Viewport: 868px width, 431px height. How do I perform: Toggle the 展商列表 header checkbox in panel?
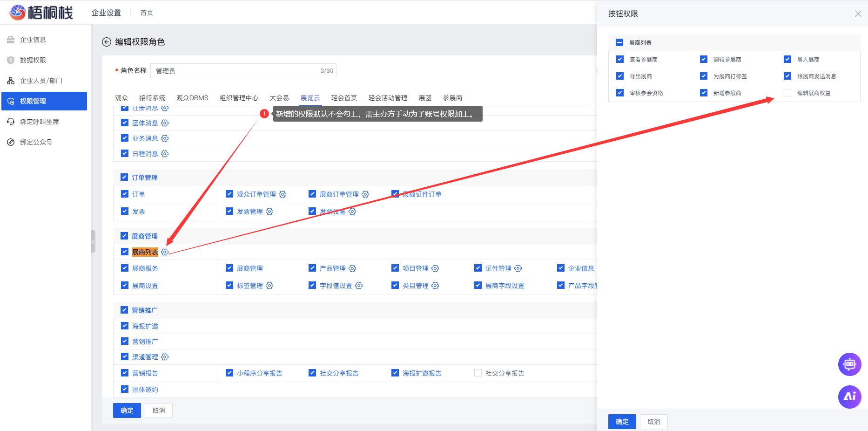pos(619,42)
